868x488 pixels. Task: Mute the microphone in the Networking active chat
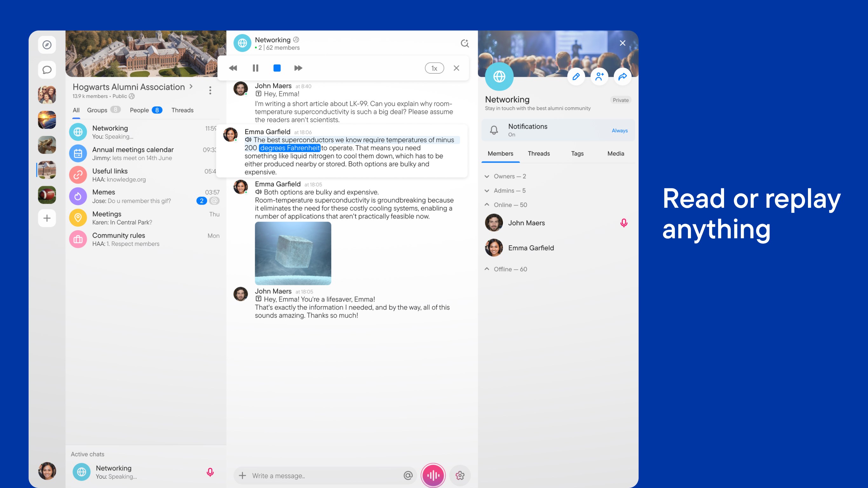tap(210, 472)
